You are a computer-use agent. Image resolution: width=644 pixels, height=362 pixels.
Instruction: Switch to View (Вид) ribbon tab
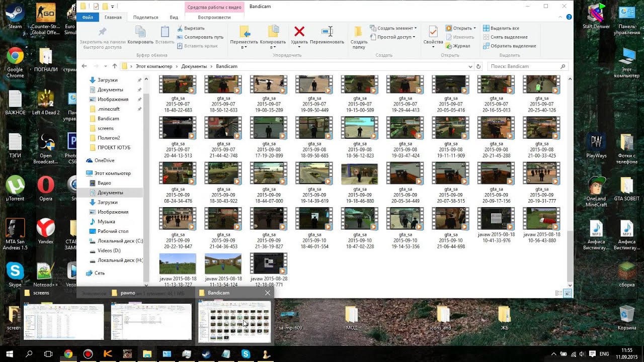point(174,17)
